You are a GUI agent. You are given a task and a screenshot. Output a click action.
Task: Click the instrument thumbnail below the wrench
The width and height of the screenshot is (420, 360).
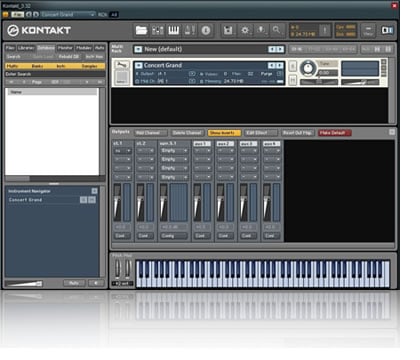coord(121,77)
